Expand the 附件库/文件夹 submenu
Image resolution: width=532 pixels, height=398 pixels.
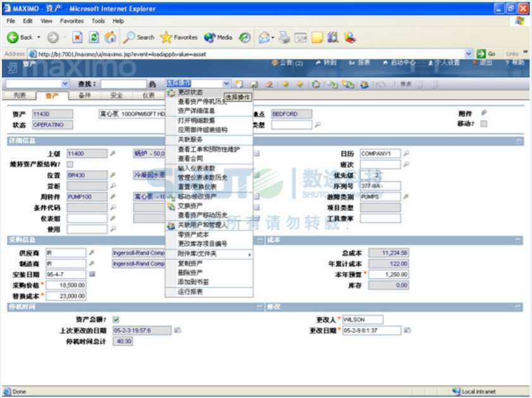tap(209, 254)
